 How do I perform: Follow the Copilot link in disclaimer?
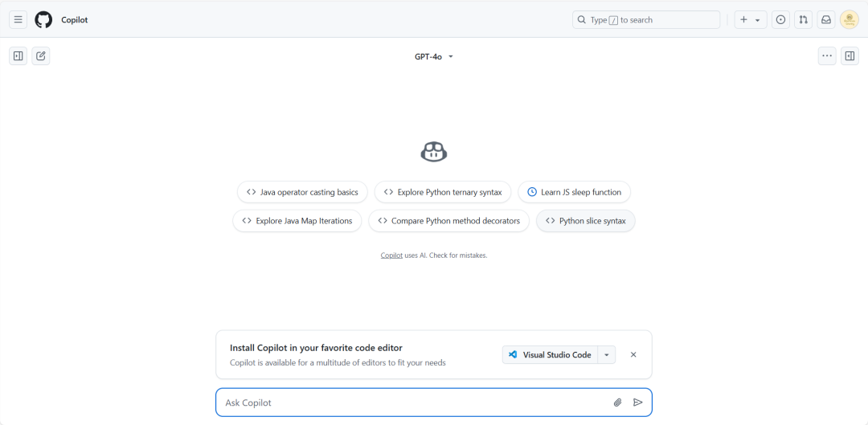tap(391, 255)
